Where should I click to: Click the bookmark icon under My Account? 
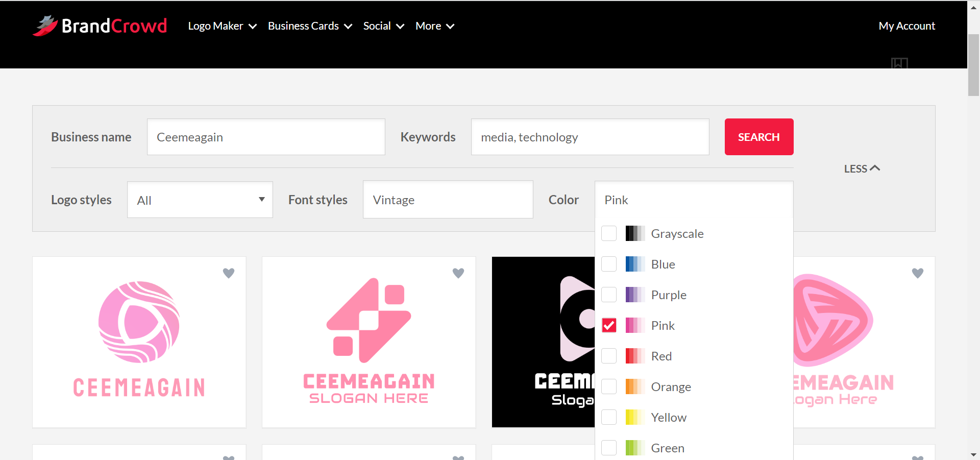899,63
